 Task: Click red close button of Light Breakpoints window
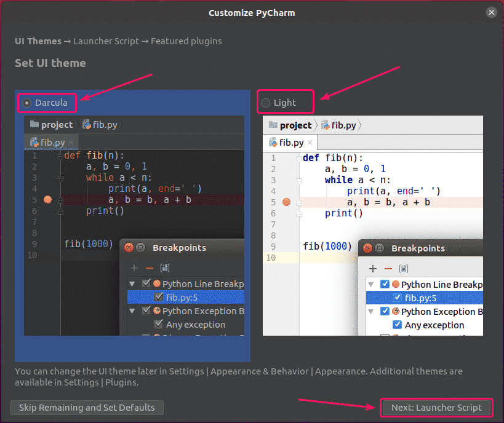(368, 248)
